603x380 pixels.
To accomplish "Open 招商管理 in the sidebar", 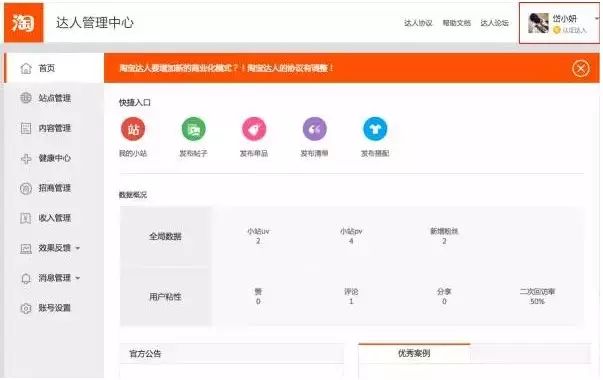I will (x=55, y=188).
